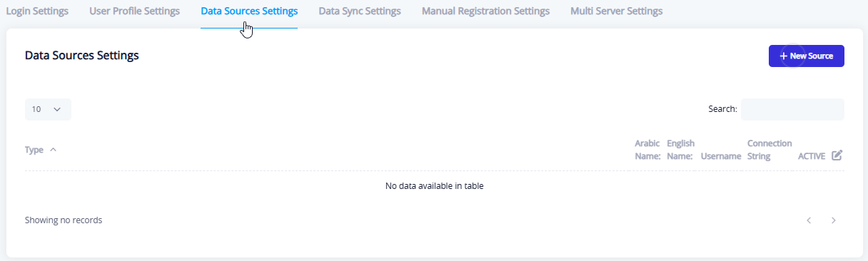Image resolution: width=868 pixels, height=261 pixels.
Task: Sort by Arabic Name column header
Action: tap(647, 150)
